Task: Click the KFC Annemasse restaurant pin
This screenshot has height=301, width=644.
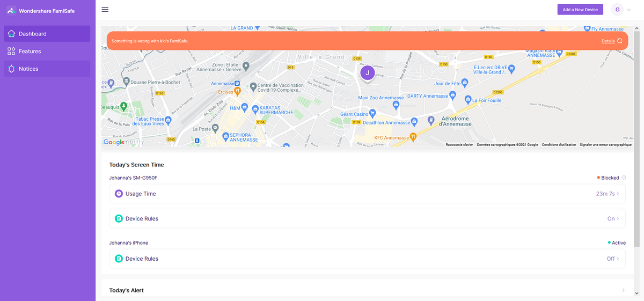Action: click(413, 137)
